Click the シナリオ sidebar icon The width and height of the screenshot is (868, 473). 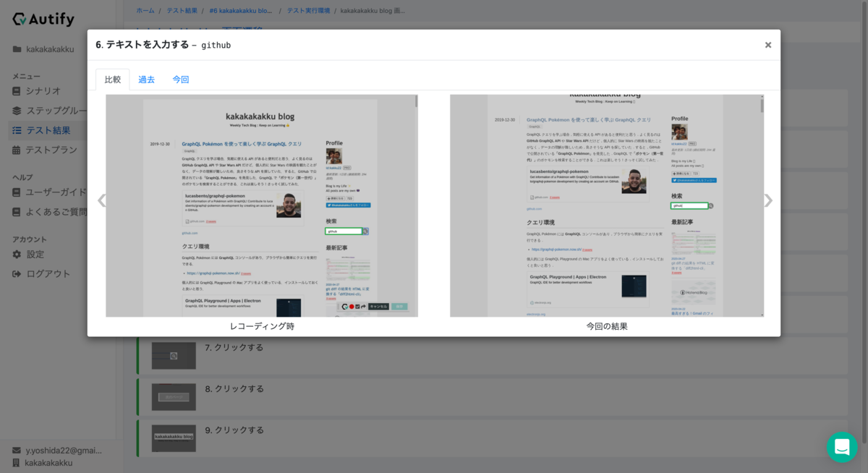(17, 91)
